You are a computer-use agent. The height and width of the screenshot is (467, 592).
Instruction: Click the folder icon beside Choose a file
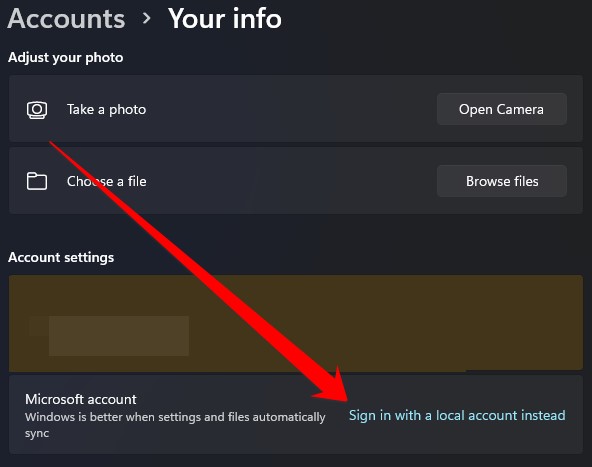point(37,181)
